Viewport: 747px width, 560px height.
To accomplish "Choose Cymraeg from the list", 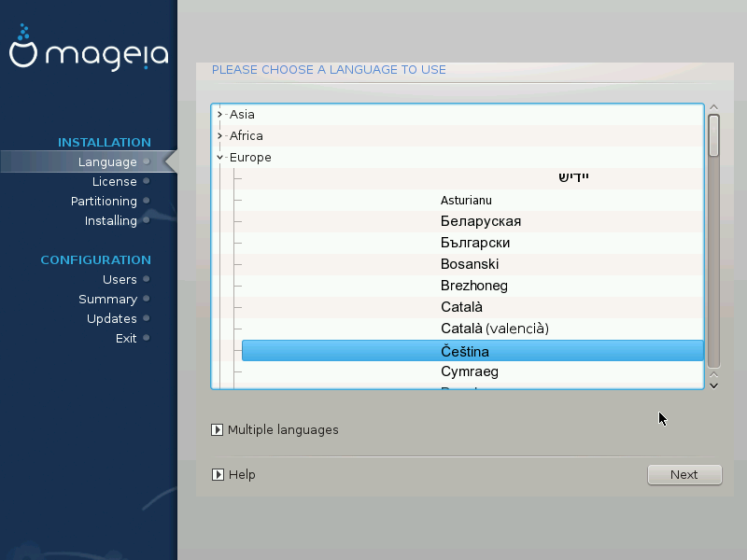I will tap(470, 371).
